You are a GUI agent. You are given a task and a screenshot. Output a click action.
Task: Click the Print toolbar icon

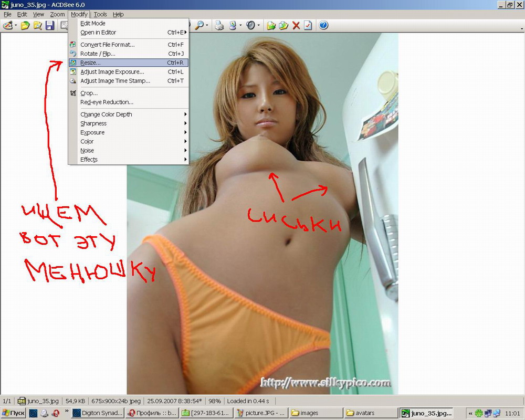219,25
